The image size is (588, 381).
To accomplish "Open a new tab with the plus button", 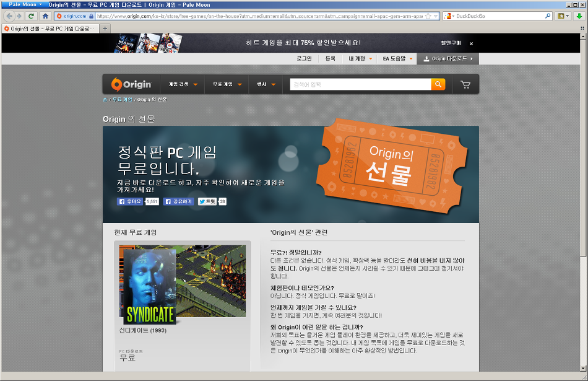I will 105,28.
